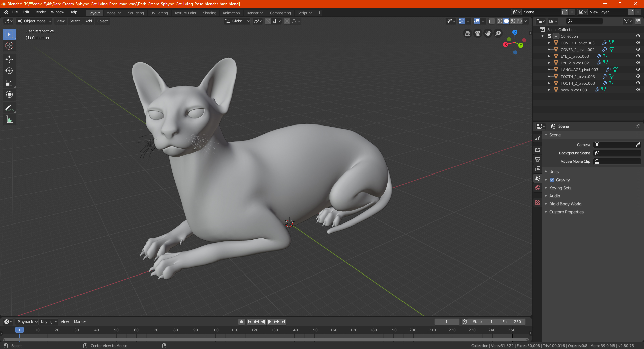Open the Texture properties tab
This screenshot has width=644, height=349.
[538, 202]
